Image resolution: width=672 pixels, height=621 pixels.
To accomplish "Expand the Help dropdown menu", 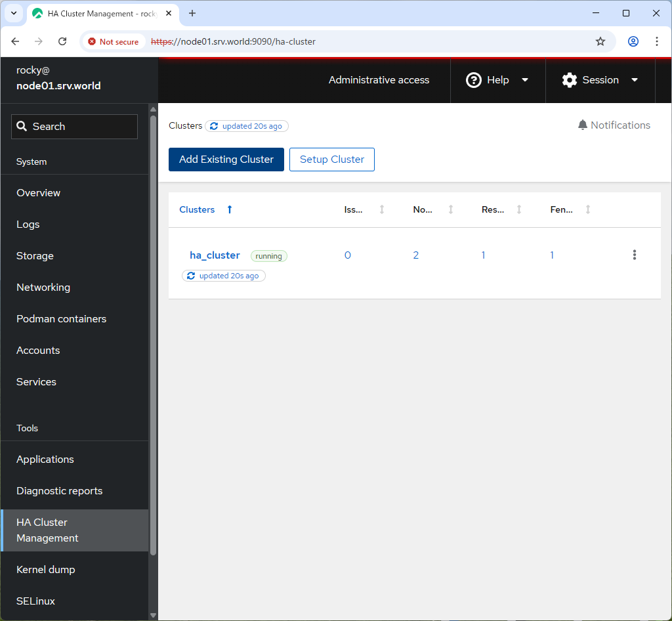I will pyautogui.click(x=525, y=80).
